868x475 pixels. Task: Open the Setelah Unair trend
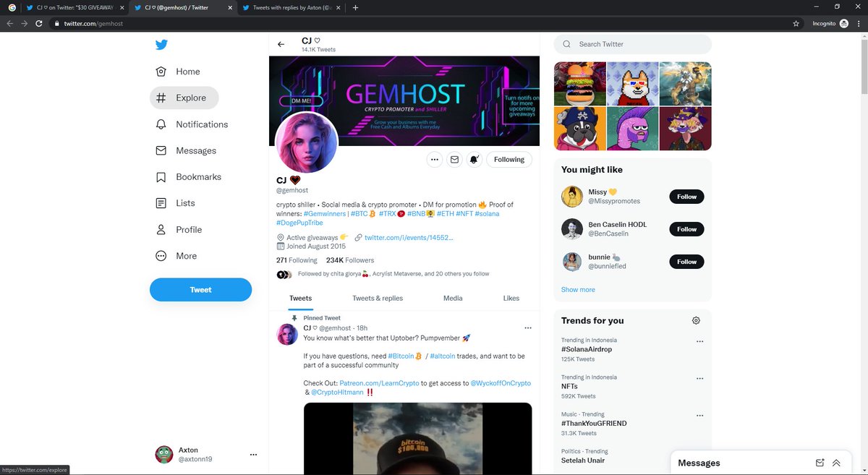583,461
